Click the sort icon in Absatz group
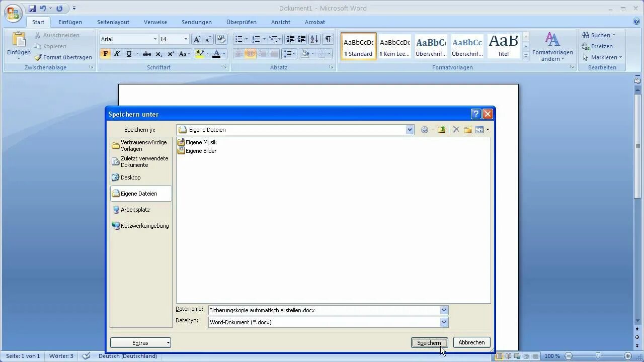The height and width of the screenshot is (362, 644). click(x=314, y=39)
